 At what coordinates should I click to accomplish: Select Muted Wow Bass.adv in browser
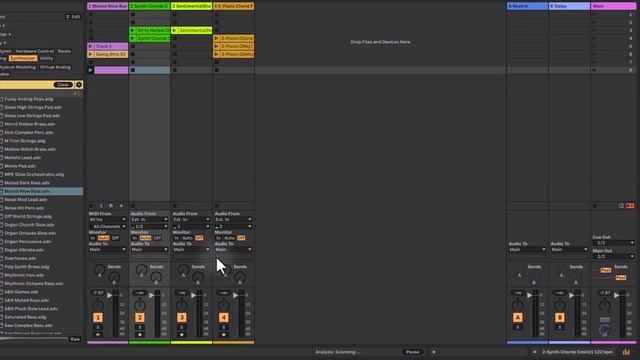click(42, 191)
